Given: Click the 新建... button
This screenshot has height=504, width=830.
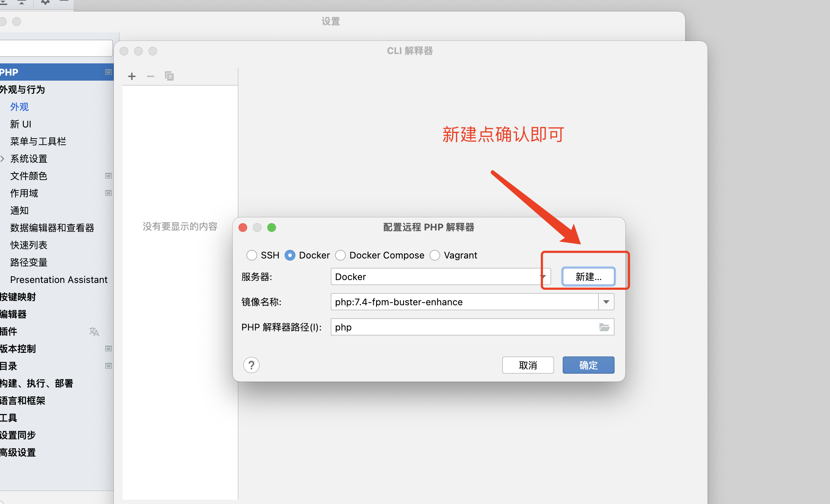Looking at the screenshot, I should [588, 277].
